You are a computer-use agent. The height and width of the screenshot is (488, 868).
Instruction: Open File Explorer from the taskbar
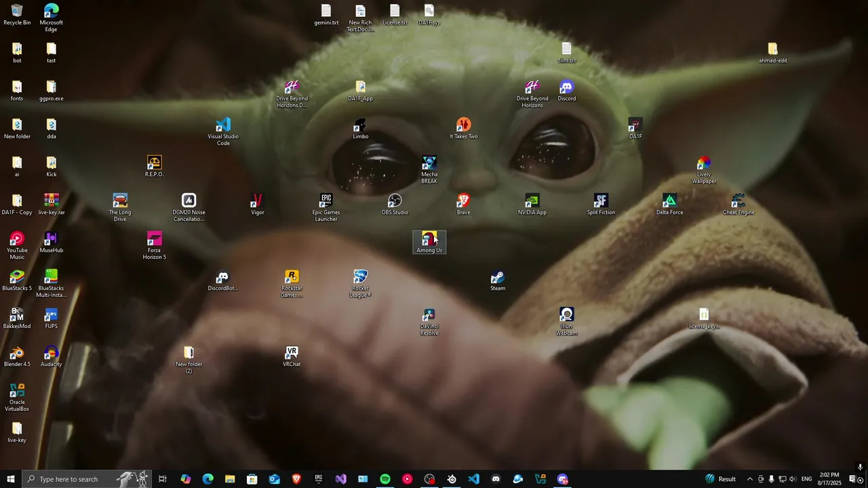pos(230,479)
